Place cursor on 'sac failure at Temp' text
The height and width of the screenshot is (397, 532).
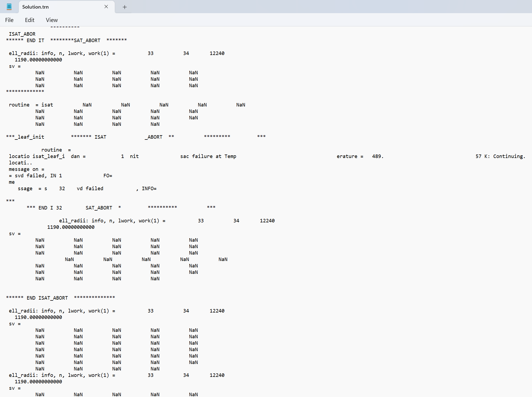208,156
